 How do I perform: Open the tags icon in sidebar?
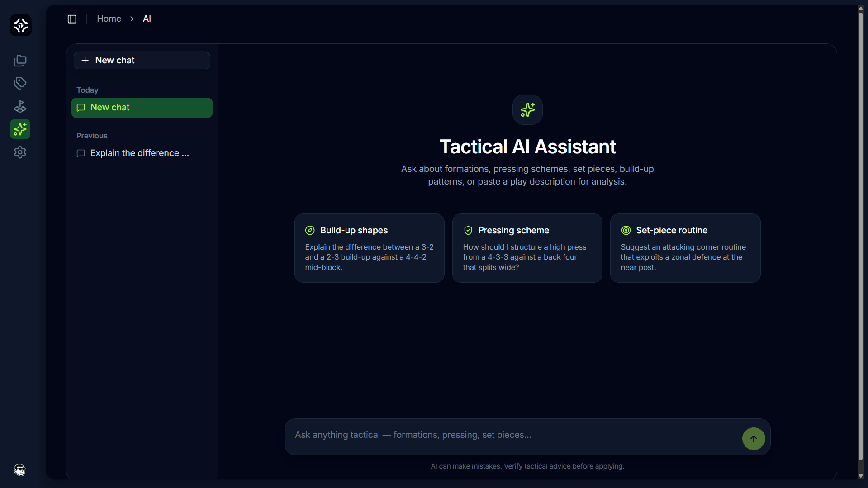tap(20, 83)
